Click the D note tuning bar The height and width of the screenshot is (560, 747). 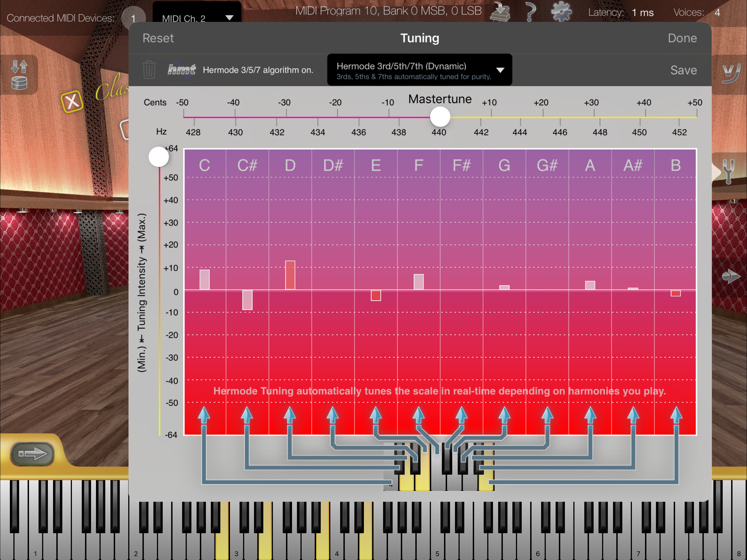[290, 275]
